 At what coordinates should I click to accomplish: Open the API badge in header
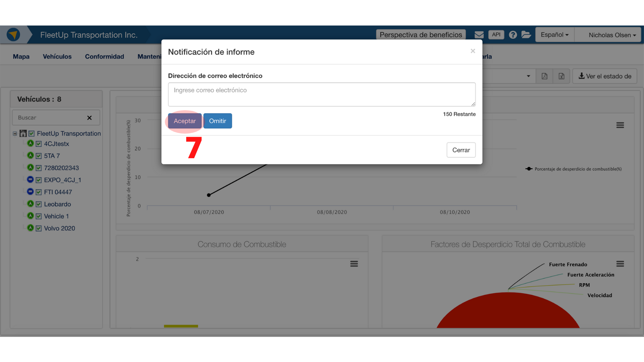pyautogui.click(x=496, y=35)
